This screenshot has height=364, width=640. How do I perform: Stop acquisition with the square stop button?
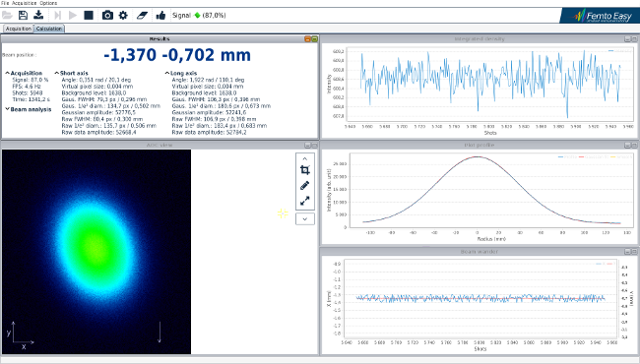pyautogui.click(x=89, y=16)
